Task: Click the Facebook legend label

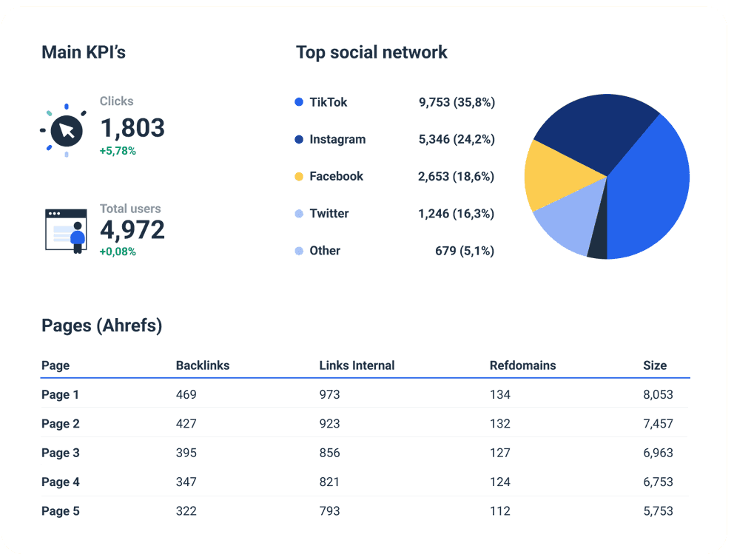Action: [336, 176]
